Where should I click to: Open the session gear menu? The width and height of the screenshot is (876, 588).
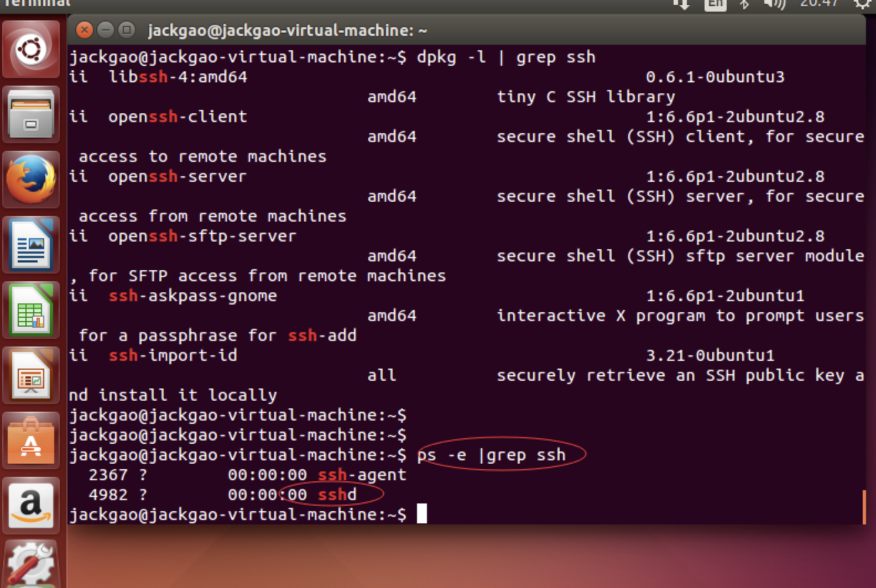click(x=863, y=5)
